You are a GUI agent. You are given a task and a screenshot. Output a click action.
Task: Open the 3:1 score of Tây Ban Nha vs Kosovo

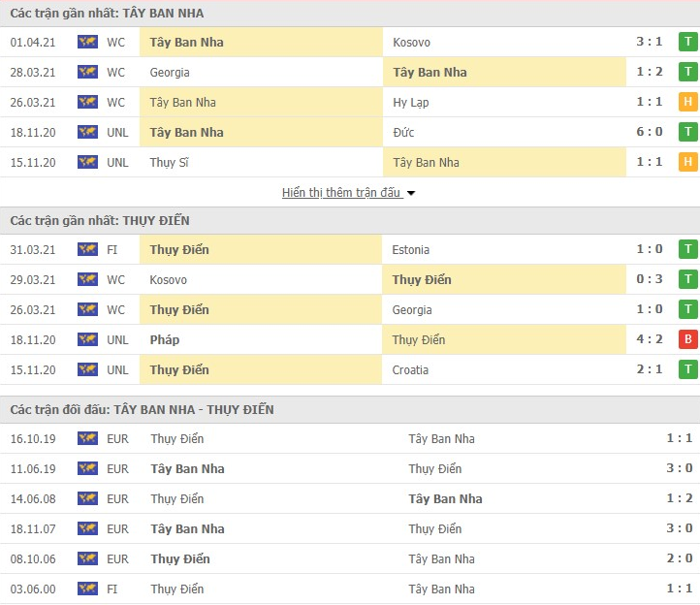coord(651,43)
